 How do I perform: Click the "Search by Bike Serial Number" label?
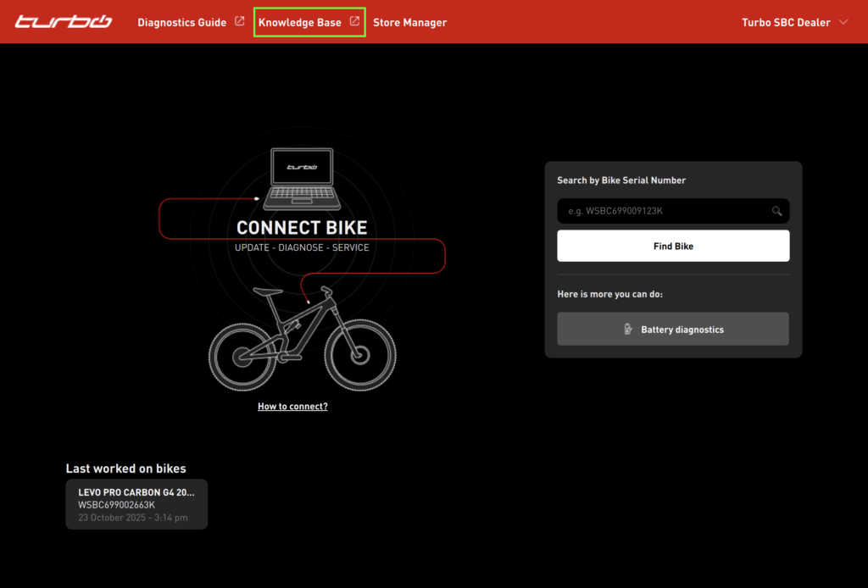click(621, 180)
